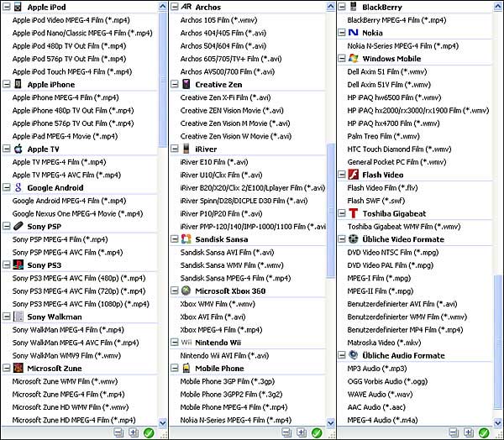This screenshot has height=440, width=504.
Task: Click the Sony Walkman category icon
Action: 18,317
